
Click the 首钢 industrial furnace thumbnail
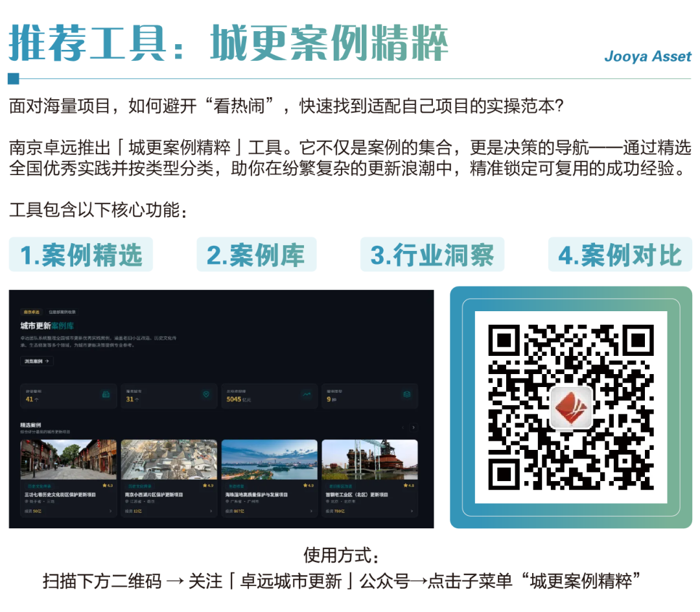coord(369,460)
